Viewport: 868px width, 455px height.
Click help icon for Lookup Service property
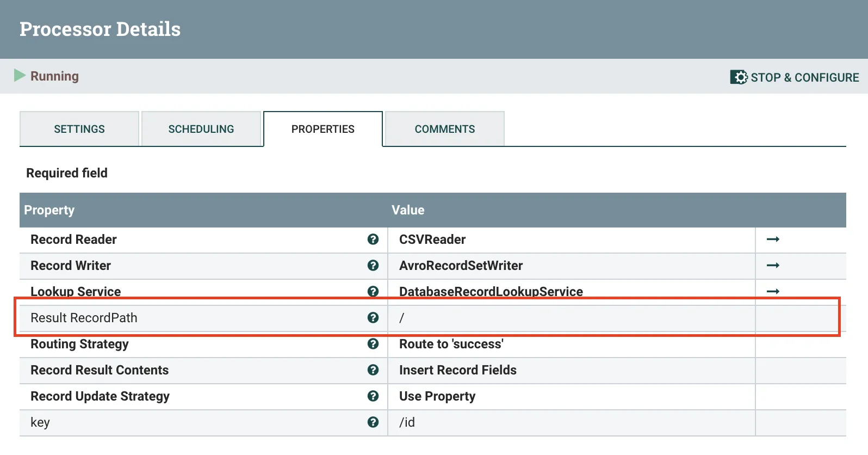(373, 291)
